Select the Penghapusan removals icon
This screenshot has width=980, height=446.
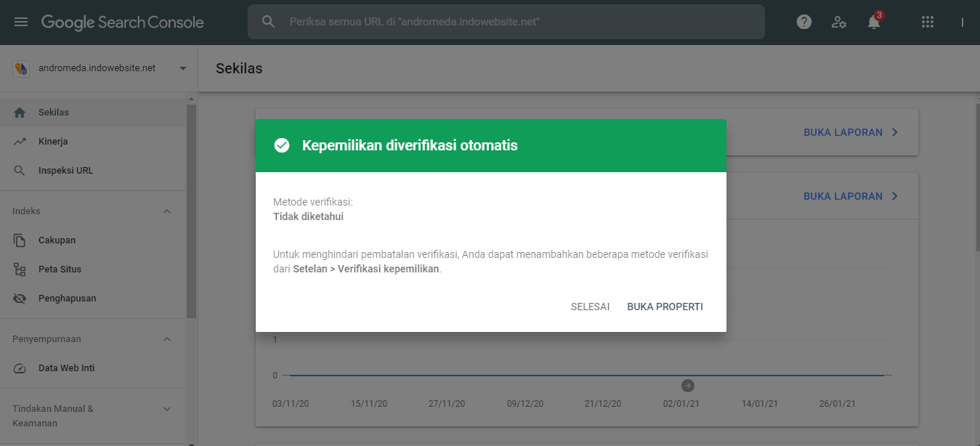pos(18,298)
